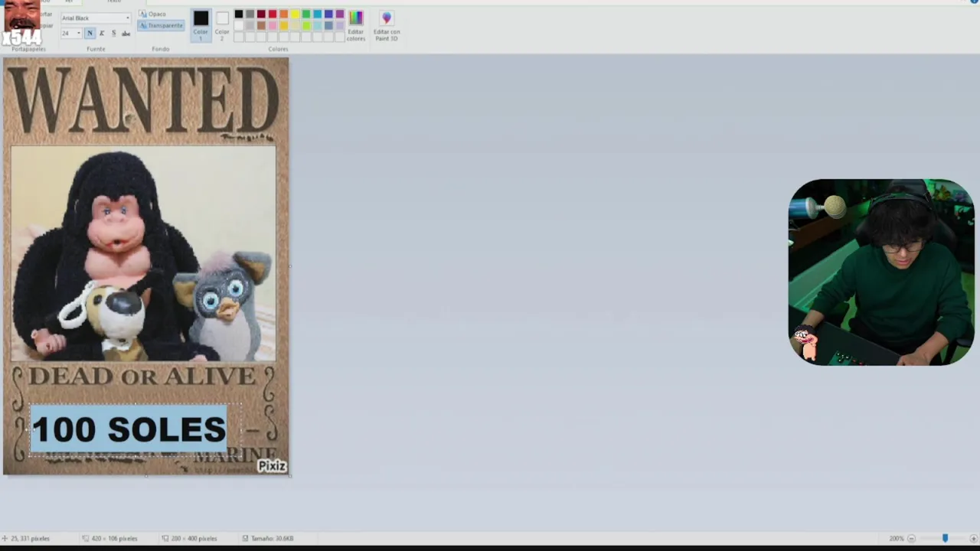The width and height of the screenshot is (980, 551).
Task: Switch to the Texto ribbon tab
Action: click(113, 2)
